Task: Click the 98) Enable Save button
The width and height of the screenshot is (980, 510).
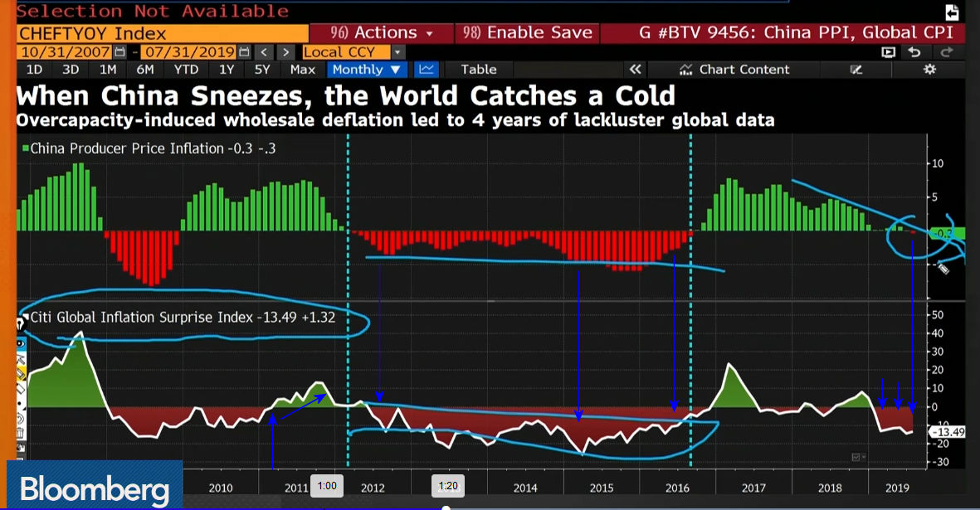Action: tap(527, 32)
